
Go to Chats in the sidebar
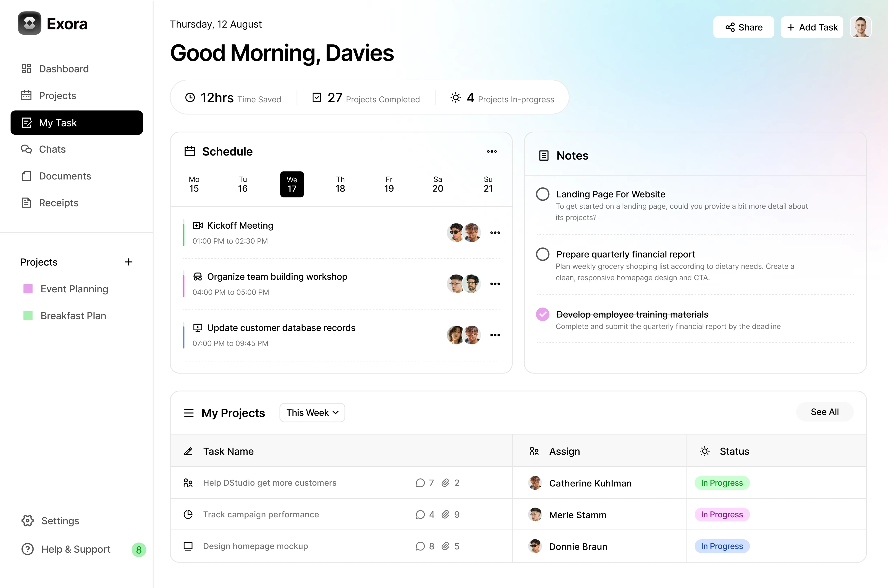coord(52,149)
